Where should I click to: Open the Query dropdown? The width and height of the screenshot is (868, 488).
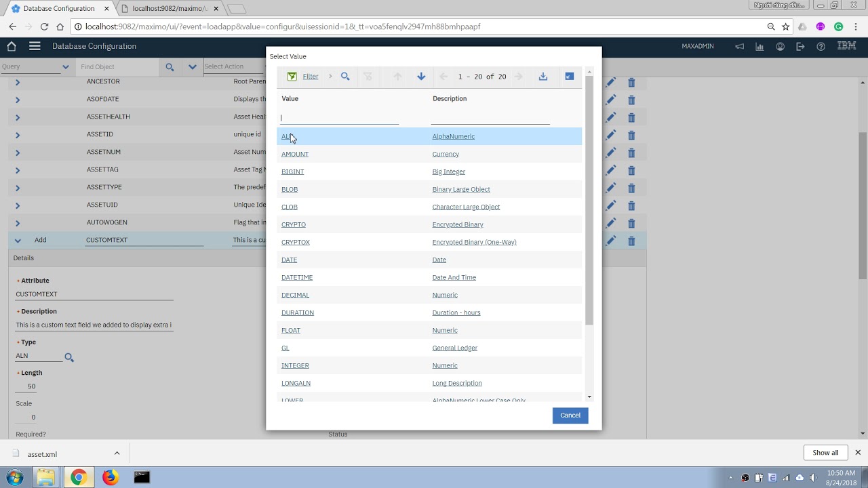pyautogui.click(x=65, y=67)
